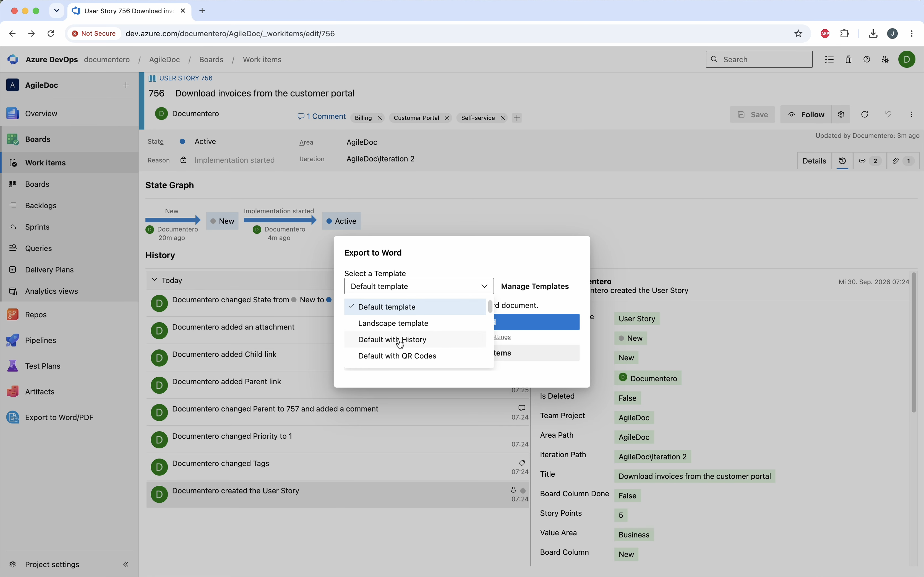Open browser extensions puzzle icon

(845, 33)
